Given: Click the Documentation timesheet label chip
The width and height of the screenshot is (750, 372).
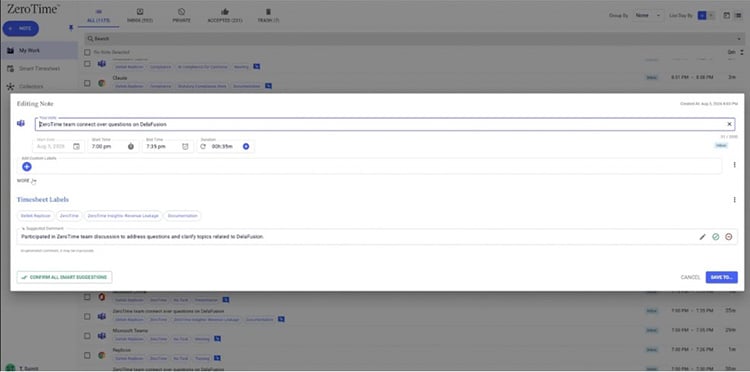Looking at the screenshot, I should click(x=182, y=216).
